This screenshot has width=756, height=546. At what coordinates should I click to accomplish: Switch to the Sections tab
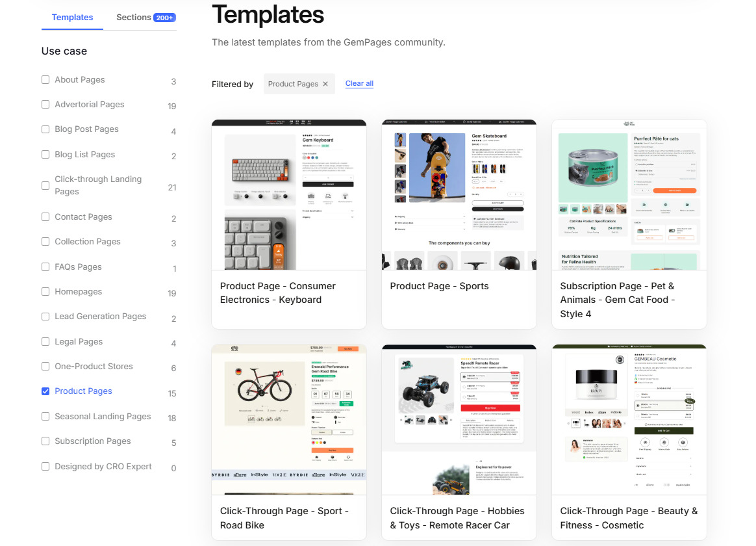132,17
